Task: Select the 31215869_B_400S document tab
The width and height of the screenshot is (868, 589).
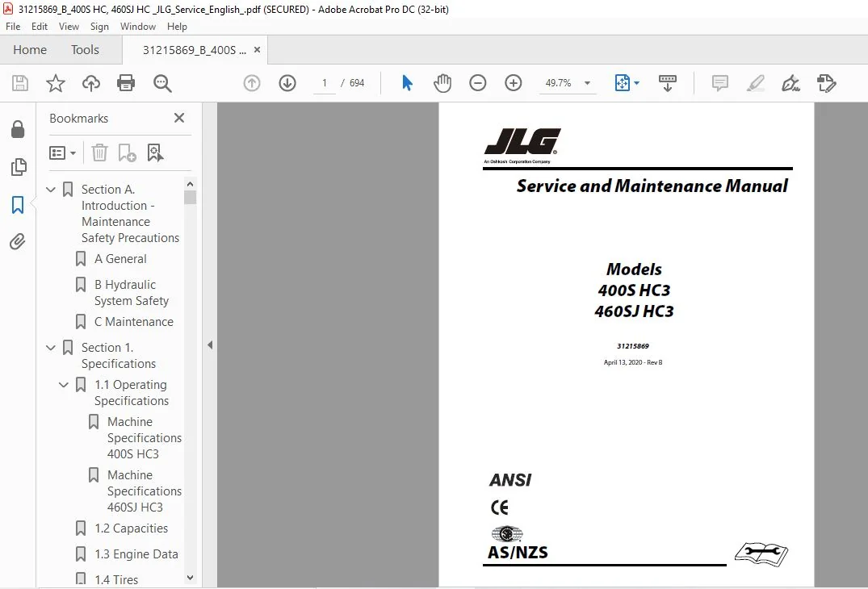Action: pyautogui.click(x=194, y=50)
